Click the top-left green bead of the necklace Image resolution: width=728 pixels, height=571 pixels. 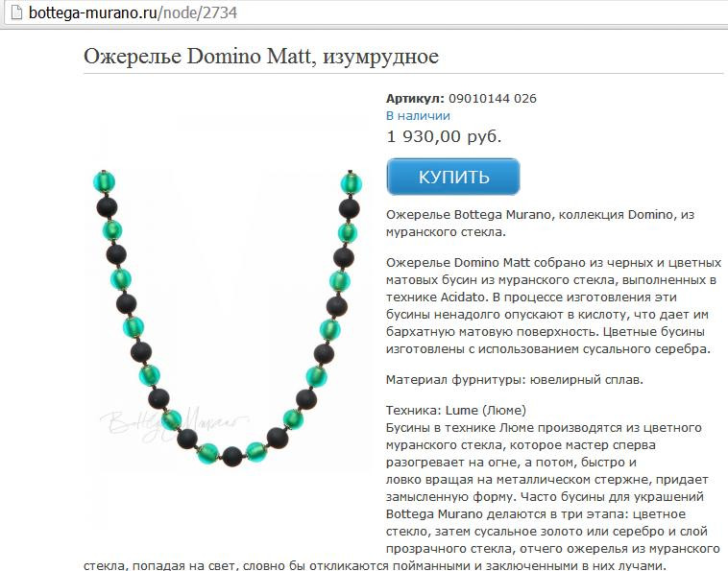coord(104,181)
